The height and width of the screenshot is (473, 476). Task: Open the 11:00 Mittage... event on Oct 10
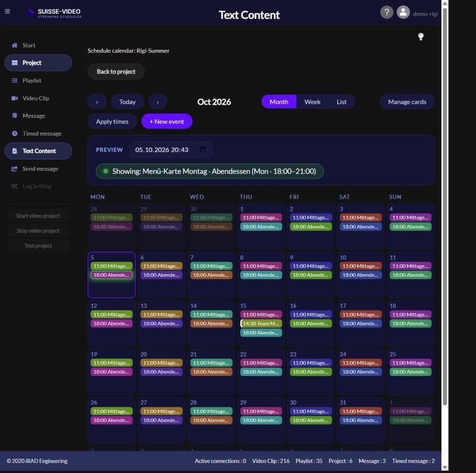coord(361,266)
